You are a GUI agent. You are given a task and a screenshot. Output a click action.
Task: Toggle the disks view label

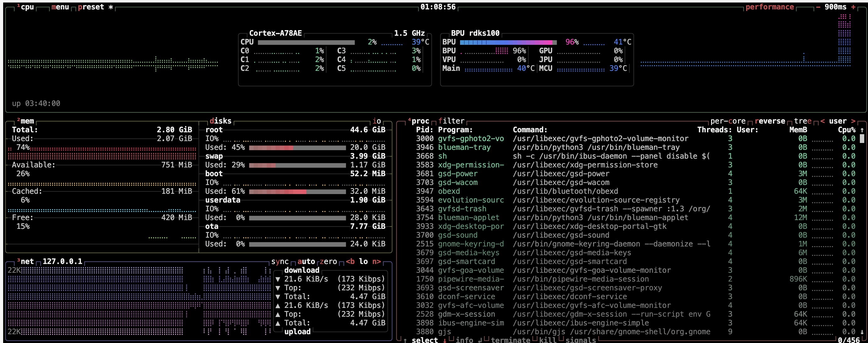(220, 121)
